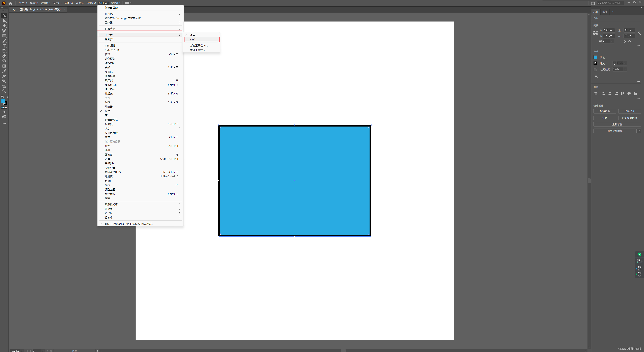Expand the 工作区 submenu

[x=140, y=23]
